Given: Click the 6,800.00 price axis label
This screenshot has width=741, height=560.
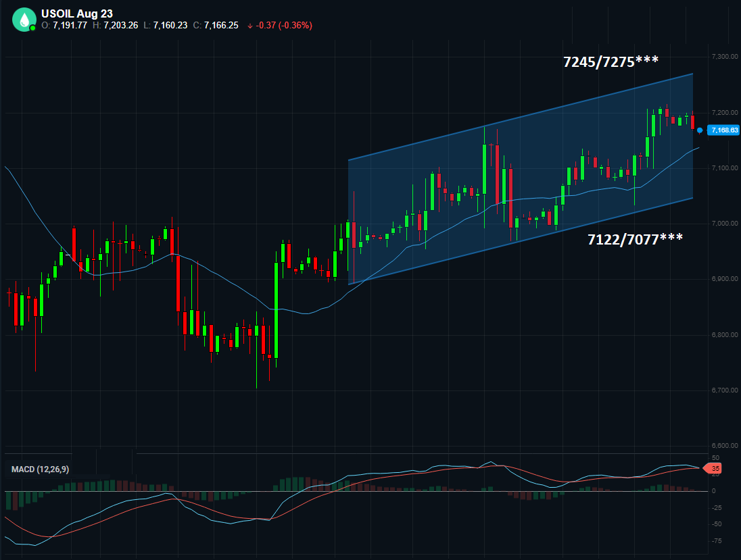Looking at the screenshot, I should point(725,335).
